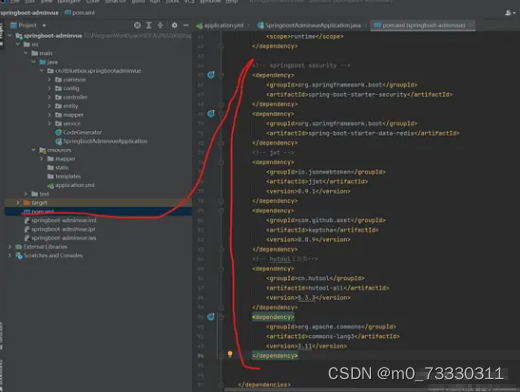Click the blue java source folder icon
The height and width of the screenshot is (392, 520).
[43, 62]
